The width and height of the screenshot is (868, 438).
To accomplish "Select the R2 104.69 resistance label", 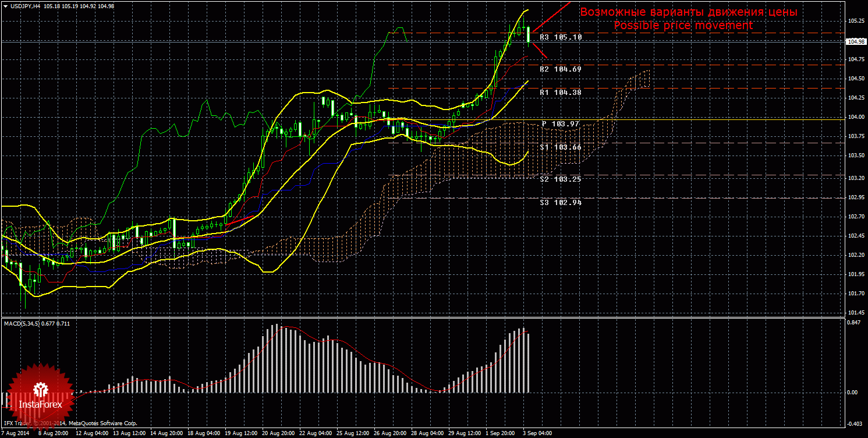I will tap(560, 69).
